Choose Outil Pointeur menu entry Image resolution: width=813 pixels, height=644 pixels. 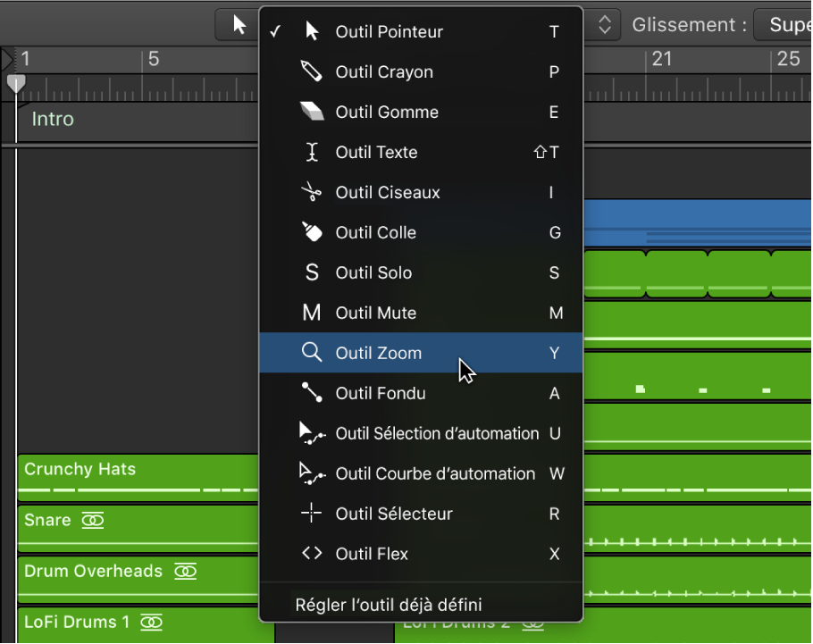[x=421, y=31]
